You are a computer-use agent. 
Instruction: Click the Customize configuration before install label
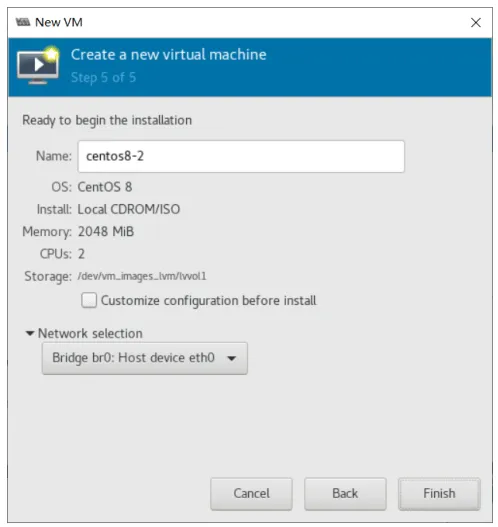click(208, 300)
